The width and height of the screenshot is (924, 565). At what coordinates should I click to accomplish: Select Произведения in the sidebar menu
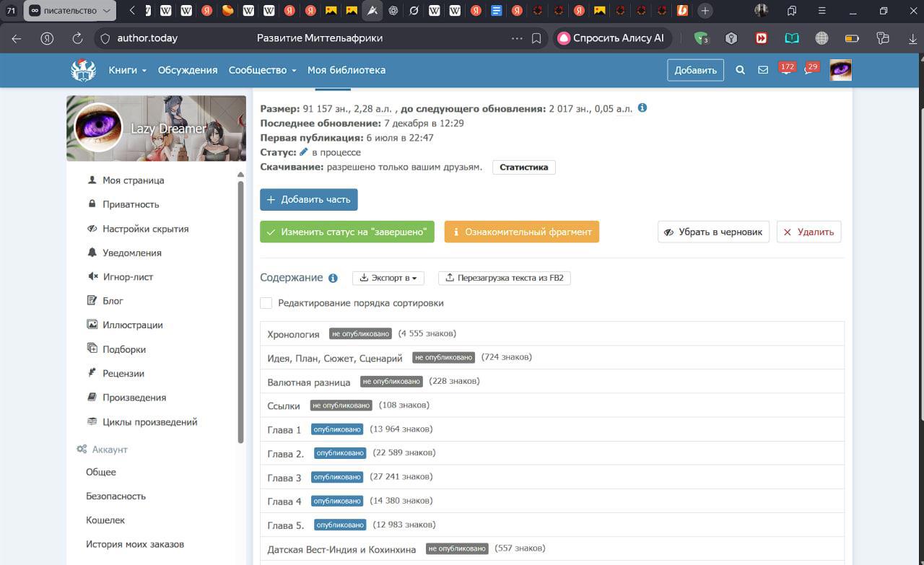134,398
